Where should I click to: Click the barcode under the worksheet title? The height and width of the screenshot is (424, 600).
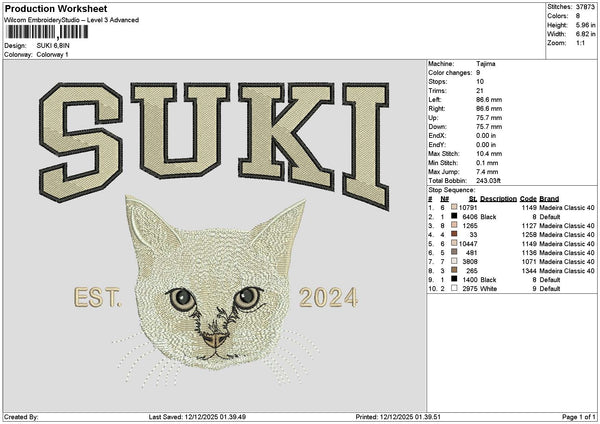[47, 32]
